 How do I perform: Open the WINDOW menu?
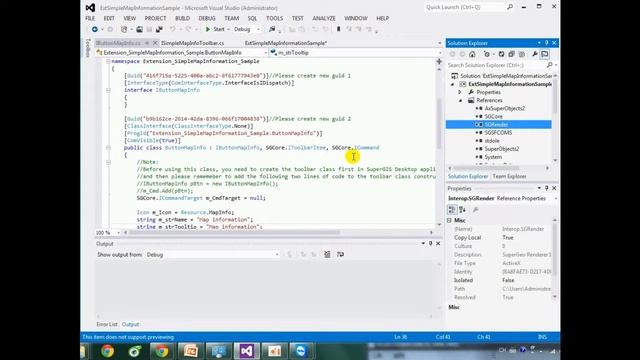356,18
